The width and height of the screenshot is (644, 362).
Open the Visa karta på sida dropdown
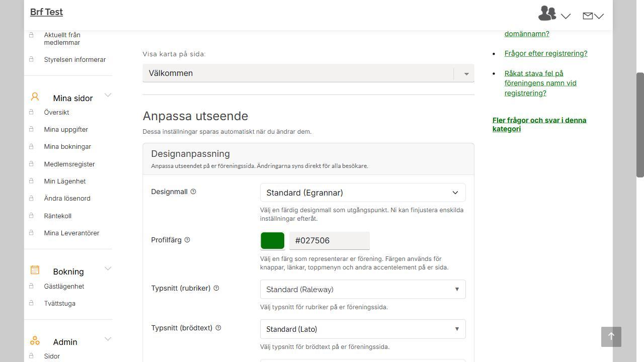[308, 73]
